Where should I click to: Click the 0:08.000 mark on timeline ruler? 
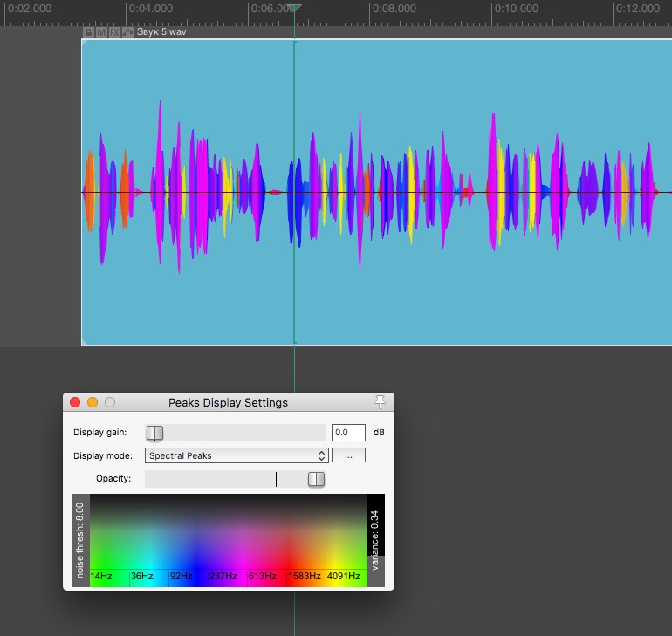pos(394,9)
